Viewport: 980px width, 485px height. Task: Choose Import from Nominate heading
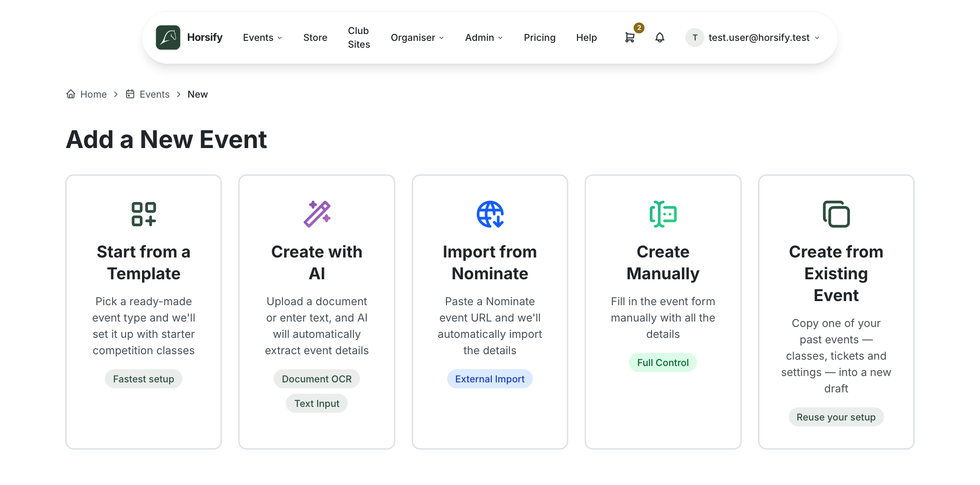pos(490,262)
